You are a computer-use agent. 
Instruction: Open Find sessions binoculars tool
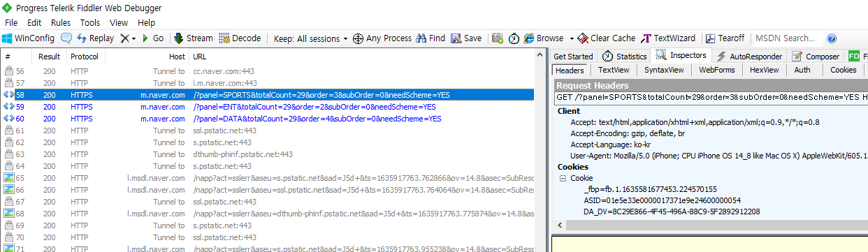431,38
